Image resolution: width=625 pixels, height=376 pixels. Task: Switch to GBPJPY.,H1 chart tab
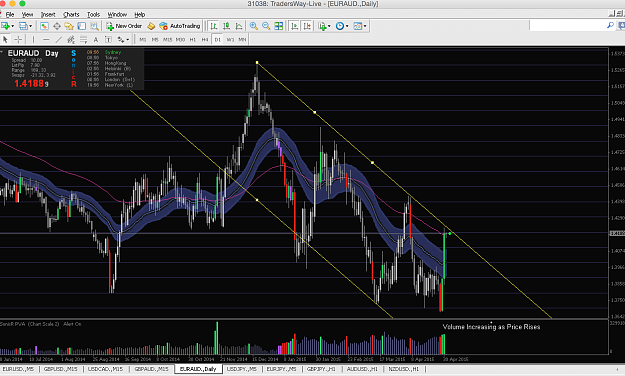(x=321, y=369)
